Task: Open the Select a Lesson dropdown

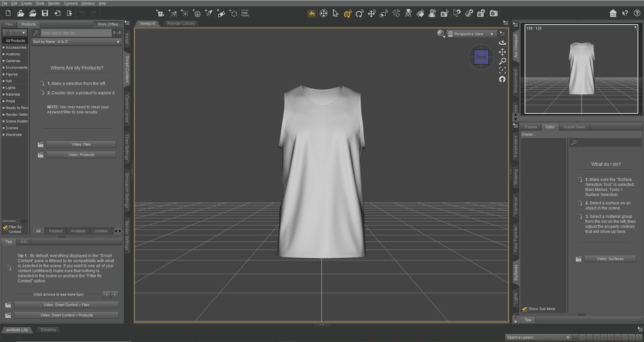Action: [538, 337]
